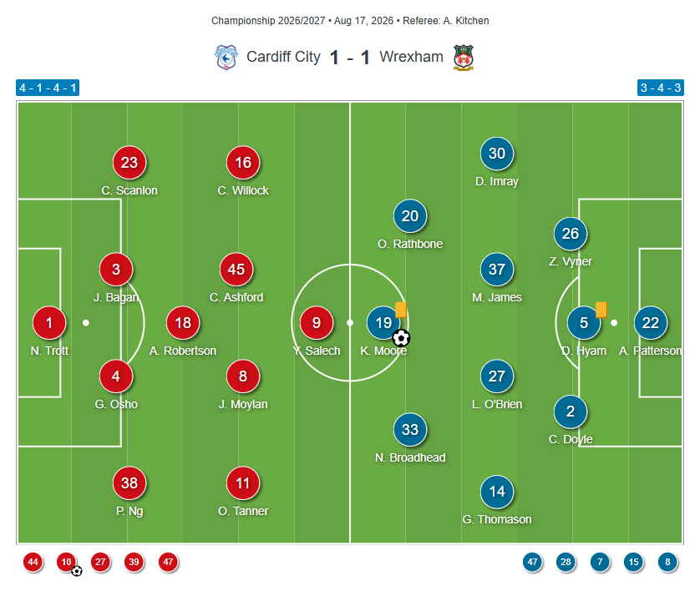Click D. Hyam's yellow card icon

[x=601, y=309]
